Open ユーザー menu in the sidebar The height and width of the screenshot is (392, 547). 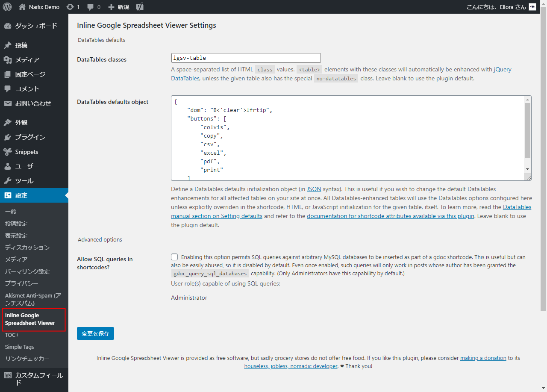point(34,166)
